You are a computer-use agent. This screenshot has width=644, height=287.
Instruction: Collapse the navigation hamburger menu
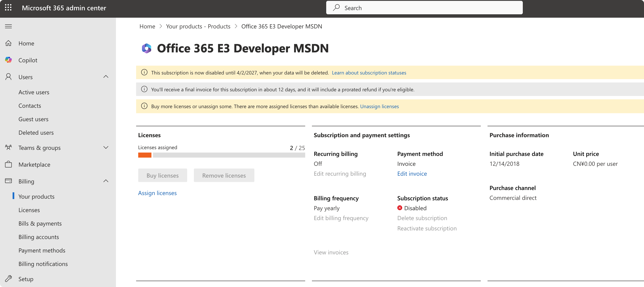click(8, 26)
